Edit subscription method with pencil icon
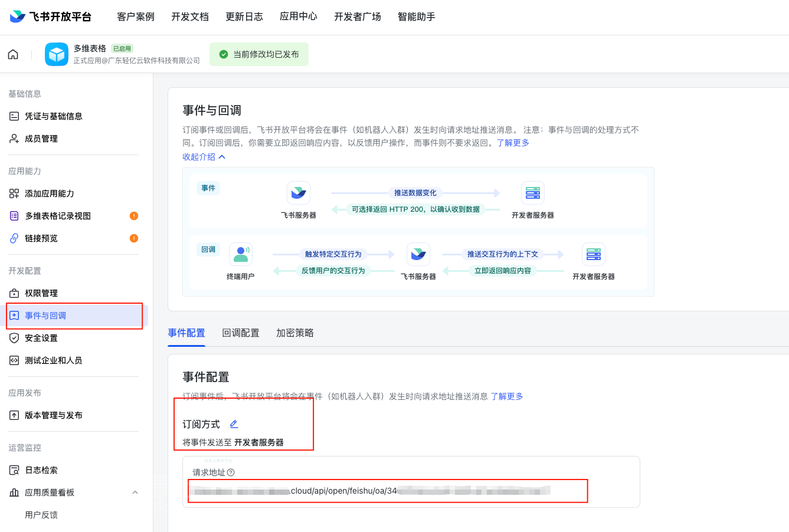This screenshot has height=532, width=789. pos(234,424)
